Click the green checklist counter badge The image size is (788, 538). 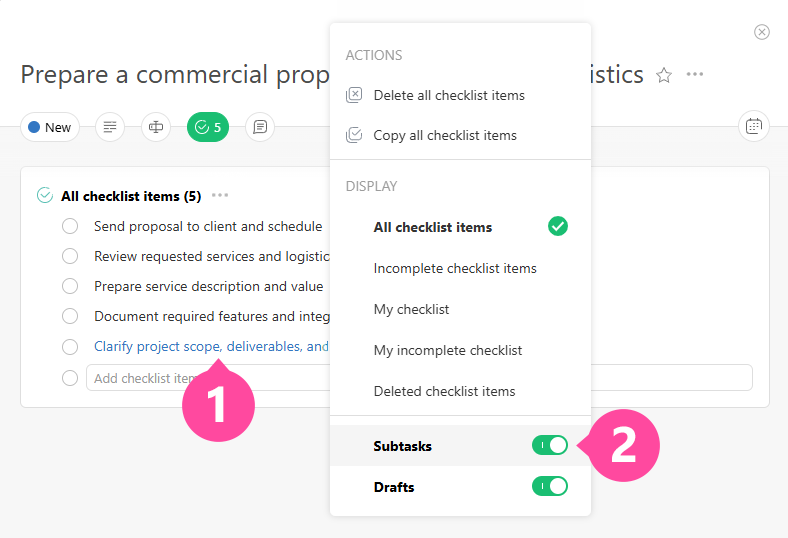click(x=208, y=127)
